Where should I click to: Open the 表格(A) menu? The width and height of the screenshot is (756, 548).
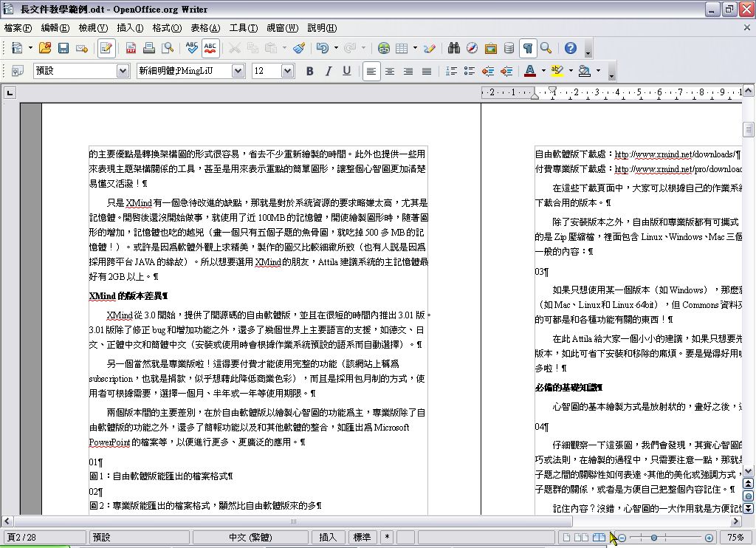205,28
